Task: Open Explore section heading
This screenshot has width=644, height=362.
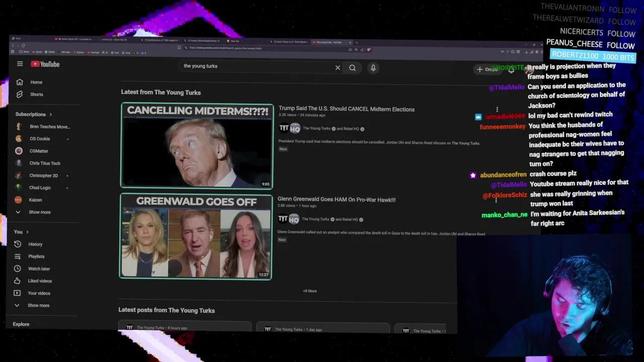Action: pos(21,324)
